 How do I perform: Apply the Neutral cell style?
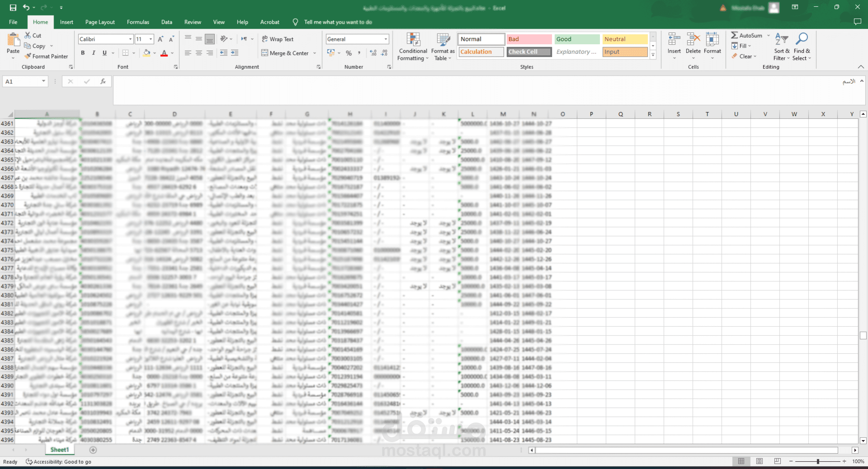(625, 39)
